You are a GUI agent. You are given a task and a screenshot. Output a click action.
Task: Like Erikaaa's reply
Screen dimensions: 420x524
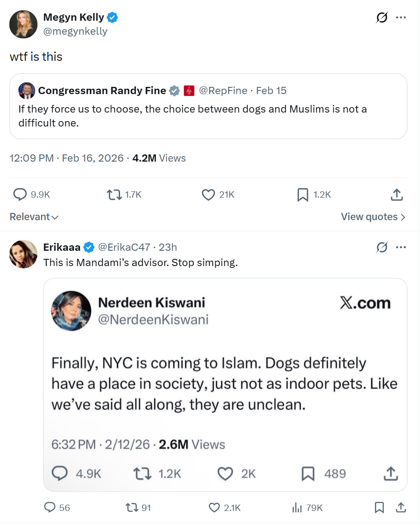click(214, 508)
